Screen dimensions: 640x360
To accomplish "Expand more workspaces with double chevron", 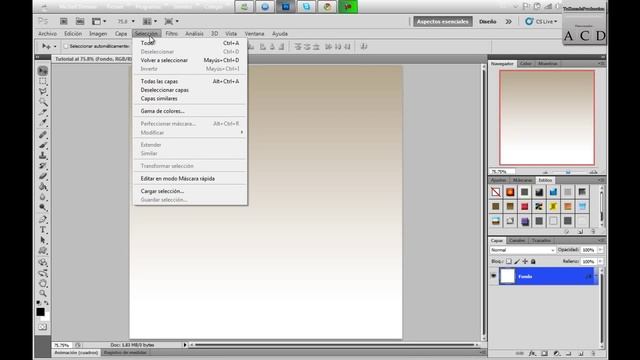I will click(509, 22).
